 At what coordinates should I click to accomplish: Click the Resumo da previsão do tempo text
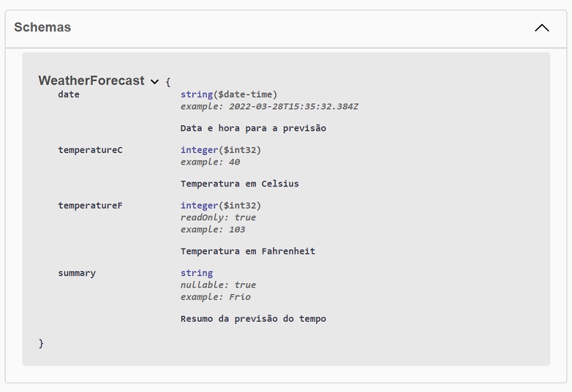(x=253, y=318)
